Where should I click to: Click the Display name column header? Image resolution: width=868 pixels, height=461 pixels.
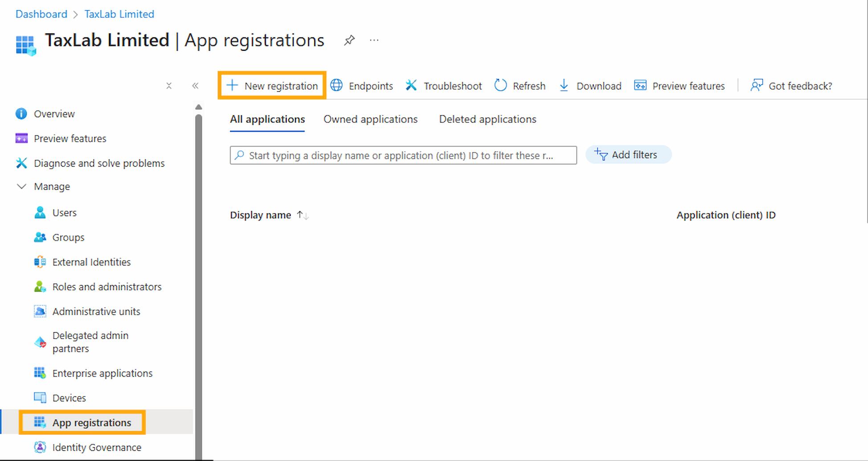click(x=260, y=215)
